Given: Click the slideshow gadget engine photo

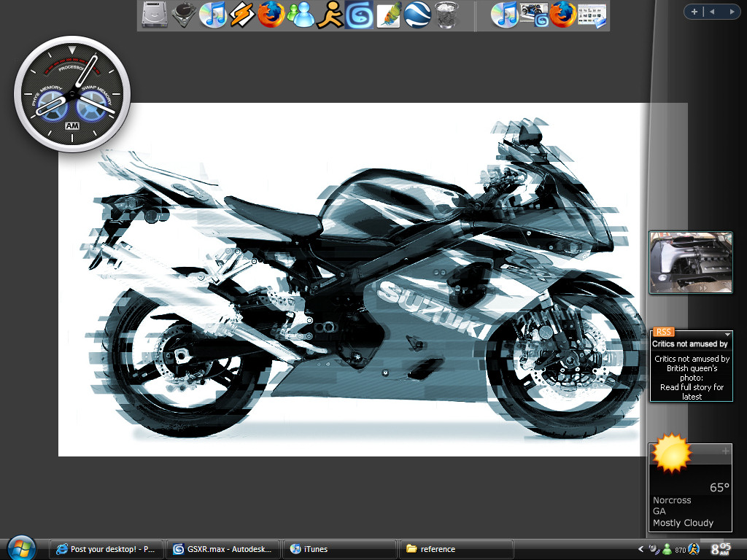Looking at the screenshot, I should 691,262.
